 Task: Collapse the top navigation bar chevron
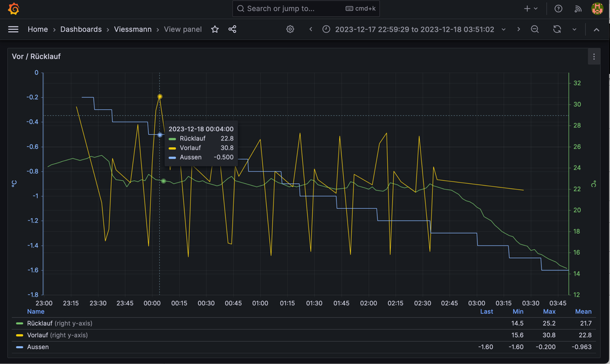[597, 29]
